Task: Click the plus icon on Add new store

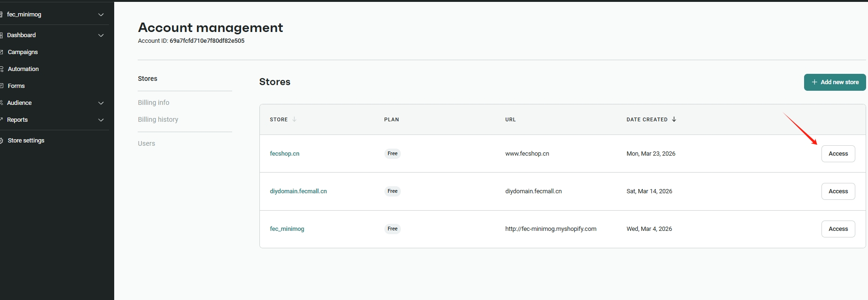Action: pyautogui.click(x=814, y=82)
